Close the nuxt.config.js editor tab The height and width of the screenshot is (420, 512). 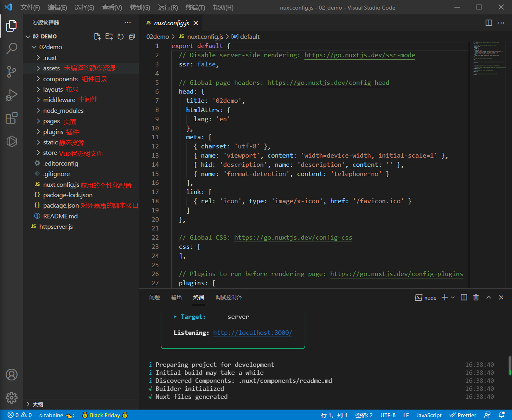pos(196,23)
